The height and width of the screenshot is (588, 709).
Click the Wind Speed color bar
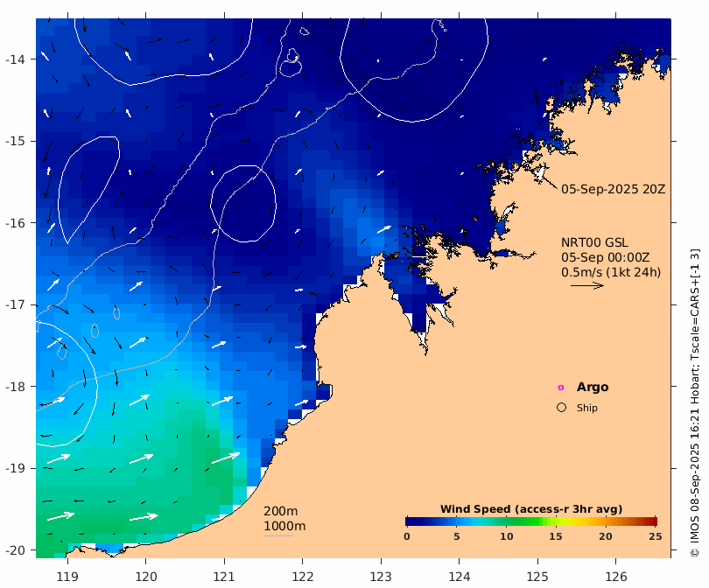pos(531,521)
